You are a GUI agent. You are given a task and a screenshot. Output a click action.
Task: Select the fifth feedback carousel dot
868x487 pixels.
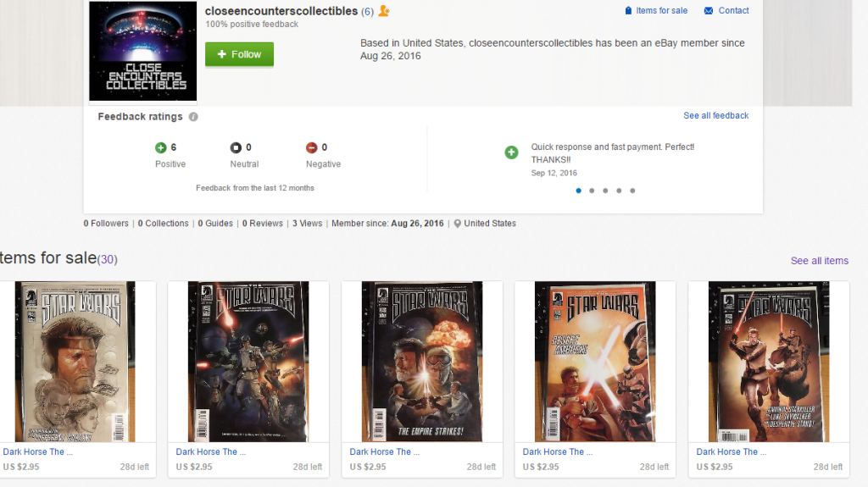point(632,191)
